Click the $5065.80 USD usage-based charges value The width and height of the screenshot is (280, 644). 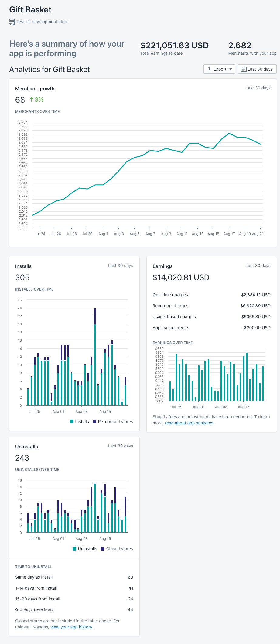tap(256, 317)
